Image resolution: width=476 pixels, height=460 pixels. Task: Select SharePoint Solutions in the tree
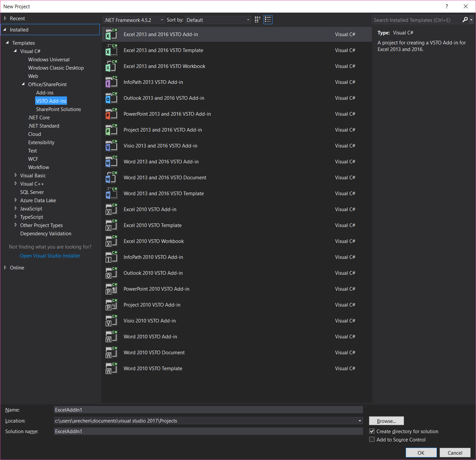pos(58,109)
